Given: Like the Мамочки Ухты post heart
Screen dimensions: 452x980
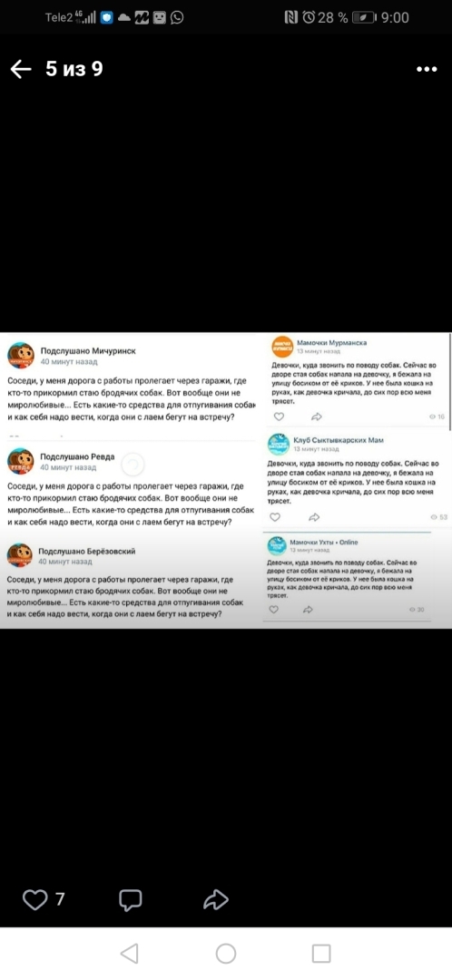Looking at the screenshot, I should tap(273, 610).
